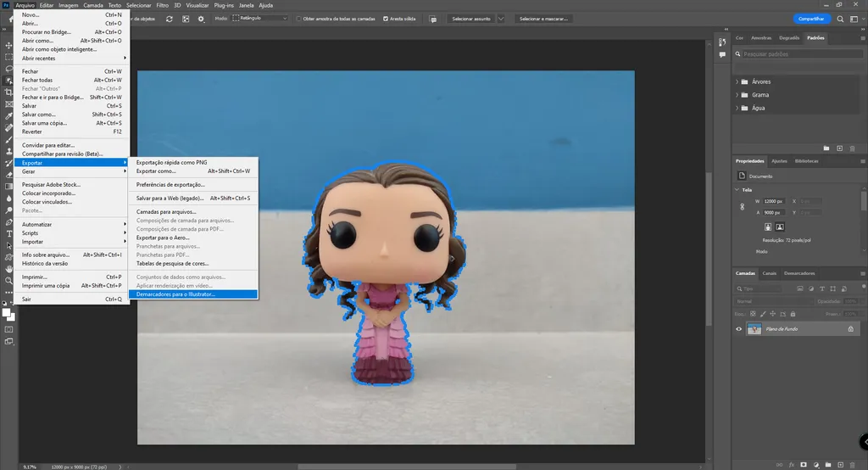The image size is (868, 470).
Task: Click the new pattern plus icon in Padrões panel
Action: coord(839,148)
